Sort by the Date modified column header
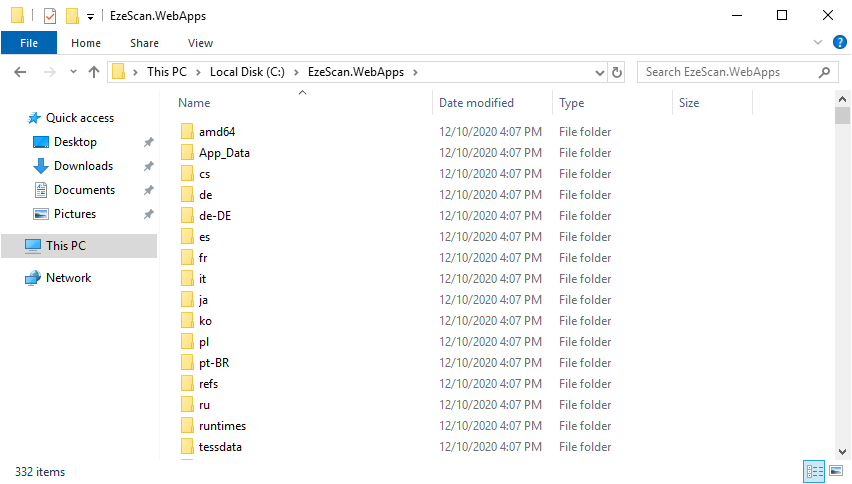 [x=476, y=103]
